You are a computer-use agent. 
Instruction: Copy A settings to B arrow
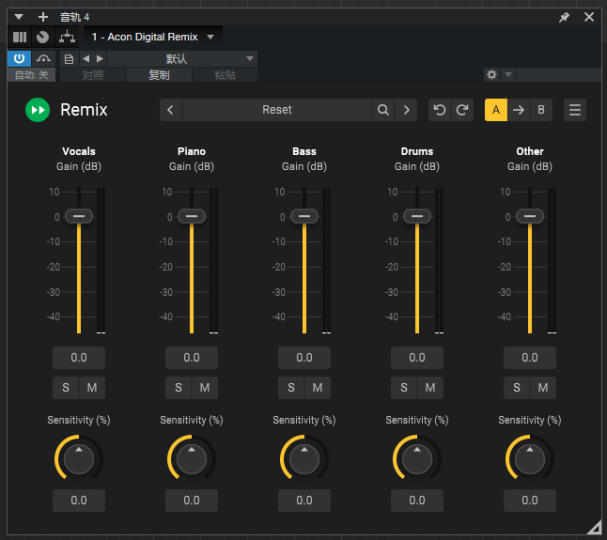click(x=518, y=110)
